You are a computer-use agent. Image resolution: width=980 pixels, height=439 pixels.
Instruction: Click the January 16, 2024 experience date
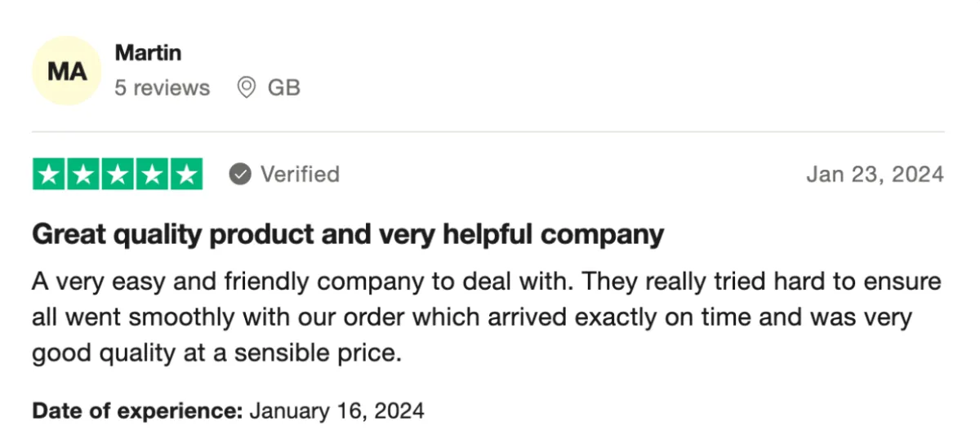(x=337, y=410)
